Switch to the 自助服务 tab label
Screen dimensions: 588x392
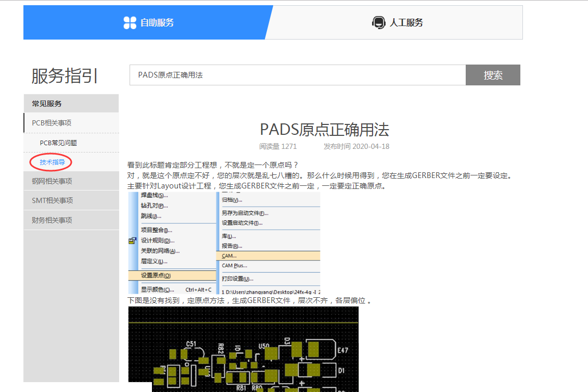tap(157, 23)
